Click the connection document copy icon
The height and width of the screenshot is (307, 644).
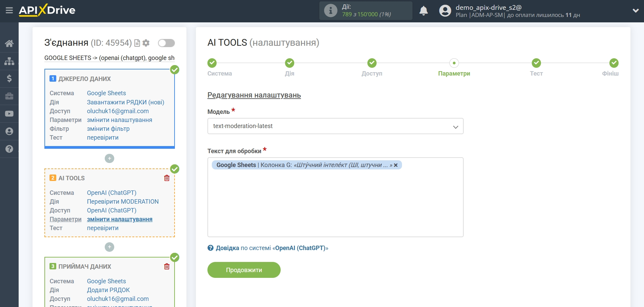[137, 43]
